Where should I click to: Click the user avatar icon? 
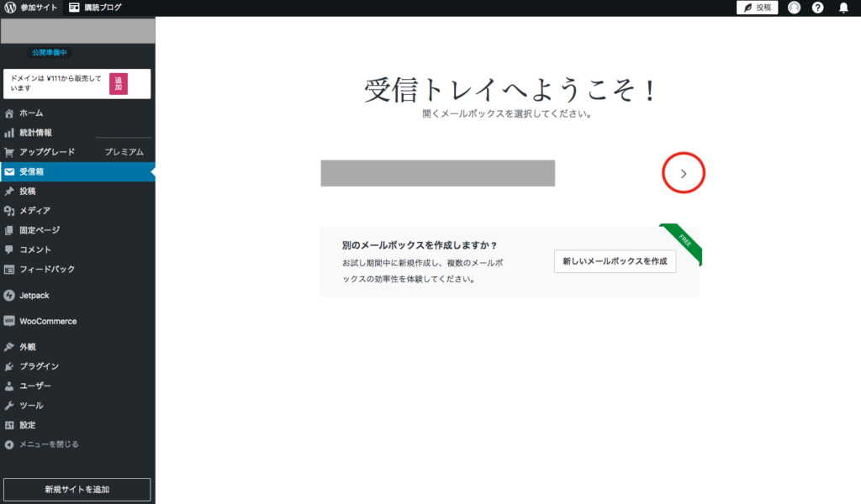tap(794, 8)
